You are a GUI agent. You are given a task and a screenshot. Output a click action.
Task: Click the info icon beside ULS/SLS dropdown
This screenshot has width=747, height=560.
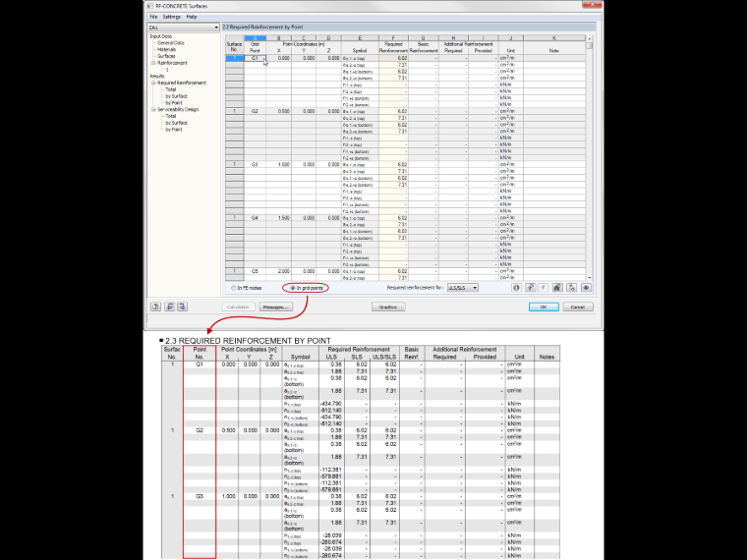pos(516,288)
